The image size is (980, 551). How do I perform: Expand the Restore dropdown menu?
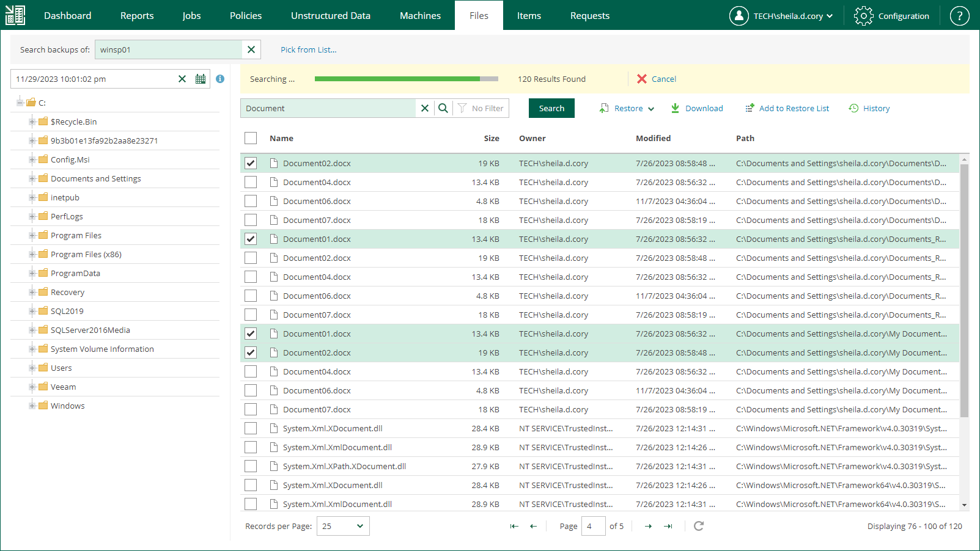tap(651, 109)
